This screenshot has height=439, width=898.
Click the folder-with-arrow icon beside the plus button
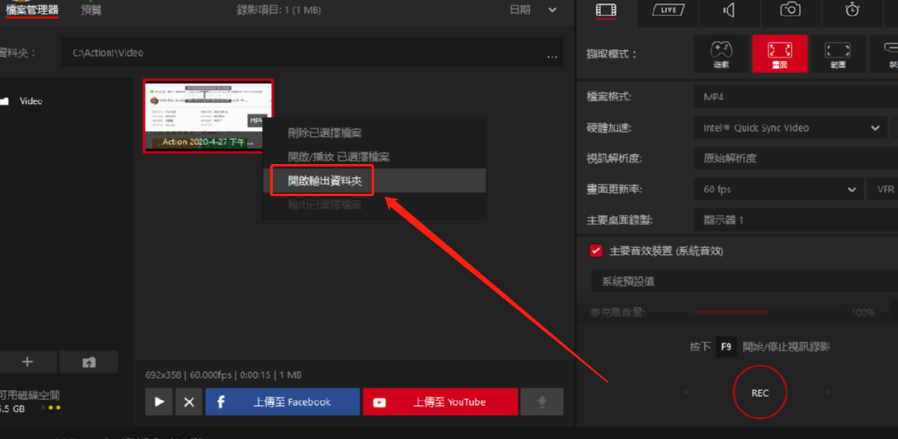click(89, 362)
